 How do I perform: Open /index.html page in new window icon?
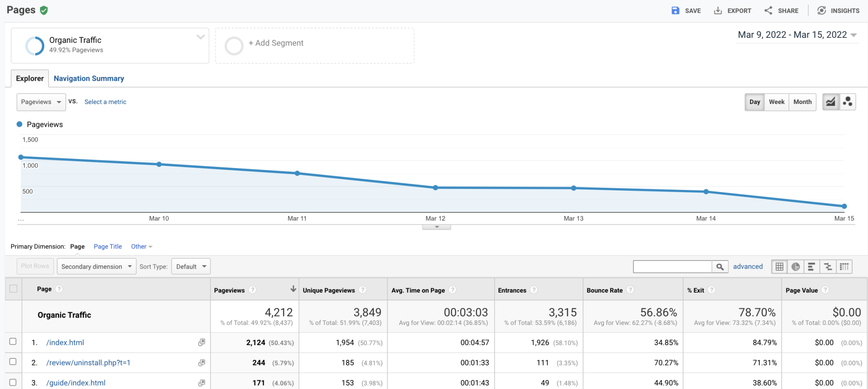(202, 343)
